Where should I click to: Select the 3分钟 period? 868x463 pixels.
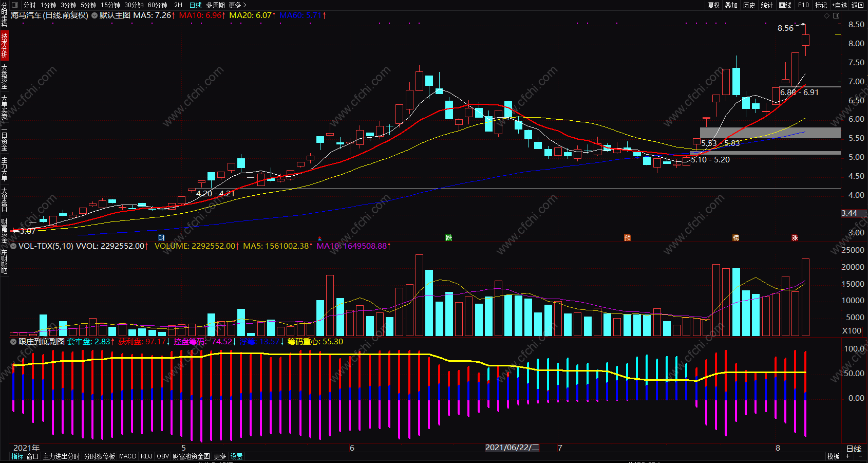68,5
